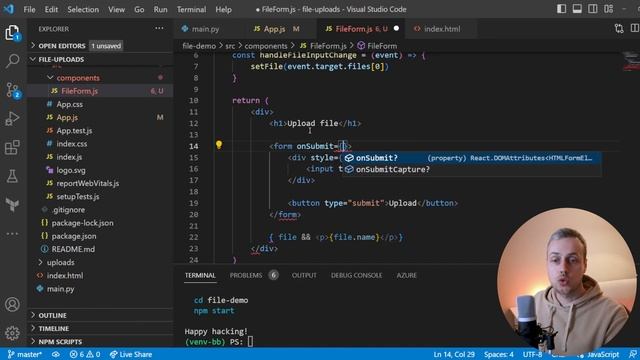Open the Manage gear menu
Screen dimensions: 640x360
pos(12,333)
